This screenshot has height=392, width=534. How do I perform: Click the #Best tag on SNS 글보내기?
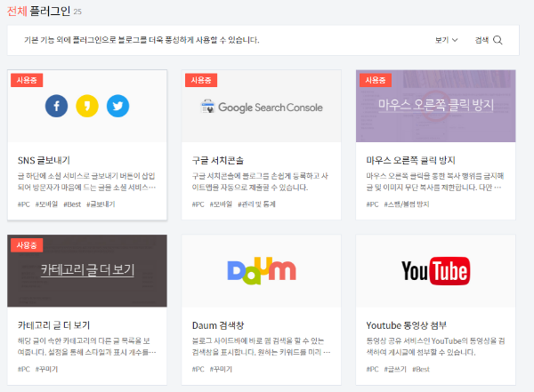pyautogui.click(x=72, y=204)
